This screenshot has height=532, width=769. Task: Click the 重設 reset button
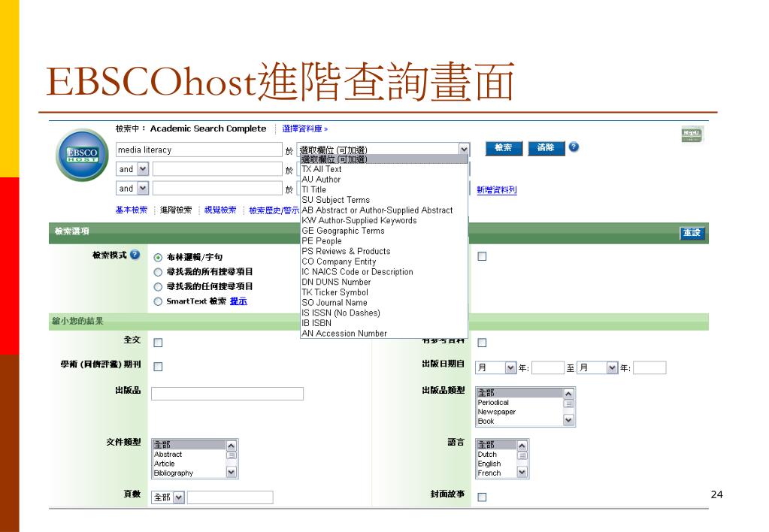[x=692, y=234]
